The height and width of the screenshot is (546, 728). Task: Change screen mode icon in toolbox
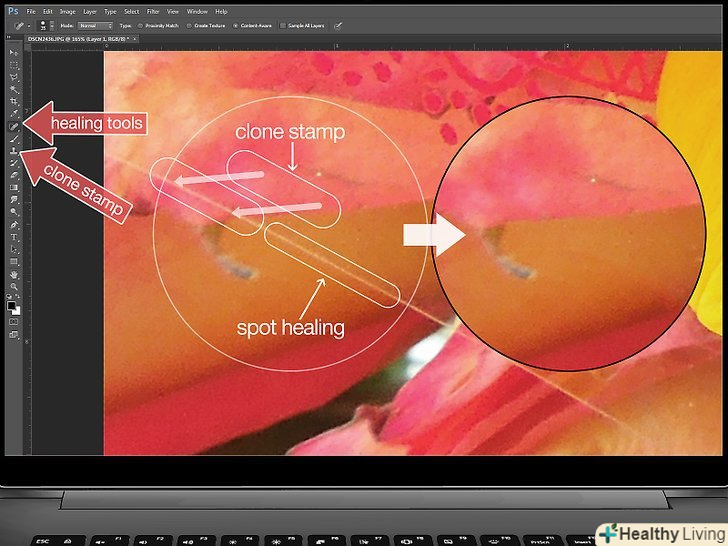coord(13,334)
